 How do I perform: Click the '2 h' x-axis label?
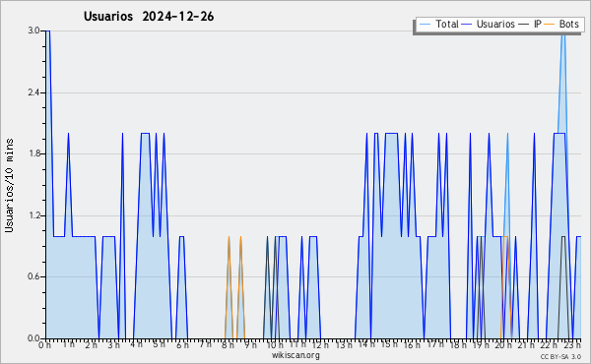91,344
